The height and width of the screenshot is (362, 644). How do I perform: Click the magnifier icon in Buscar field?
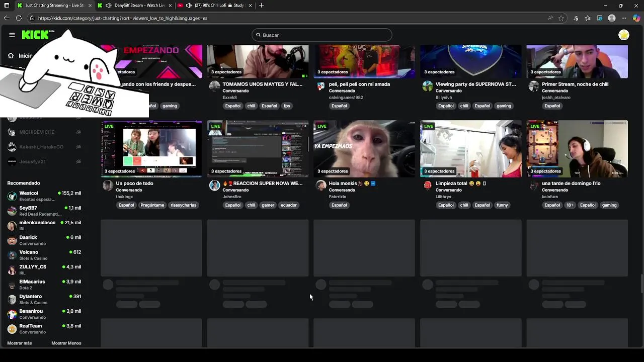[x=258, y=35]
